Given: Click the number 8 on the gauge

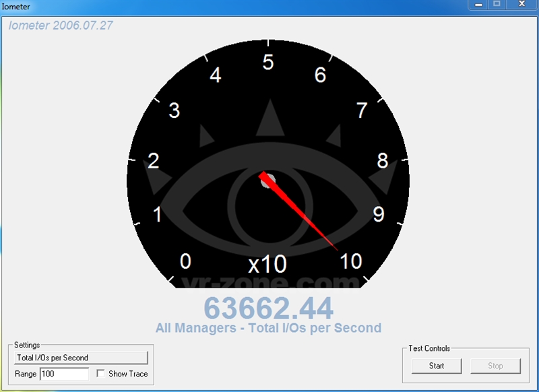Looking at the screenshot, I should [383, 161].
